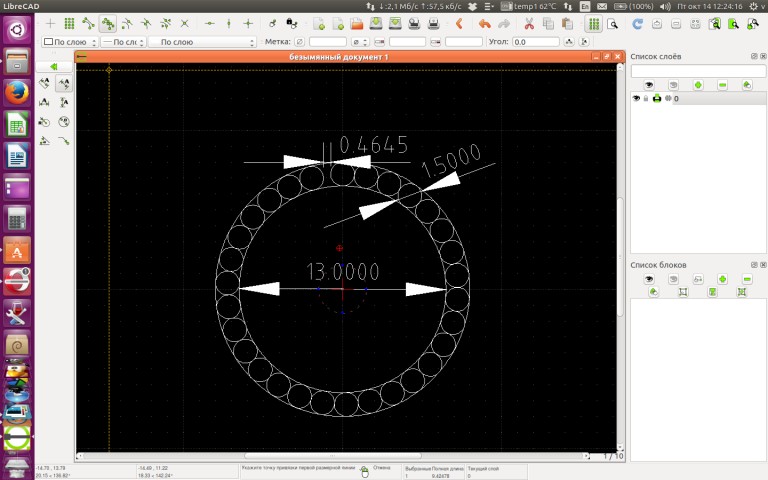Toggle the grid display button
This screenshot has height=480, width=768.
tap(594, 23)
